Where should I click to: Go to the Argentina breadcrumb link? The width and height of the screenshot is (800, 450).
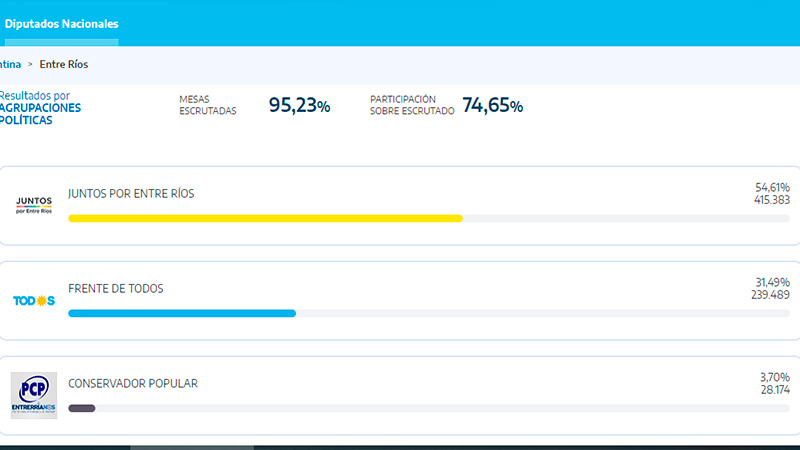coord(10,64)
